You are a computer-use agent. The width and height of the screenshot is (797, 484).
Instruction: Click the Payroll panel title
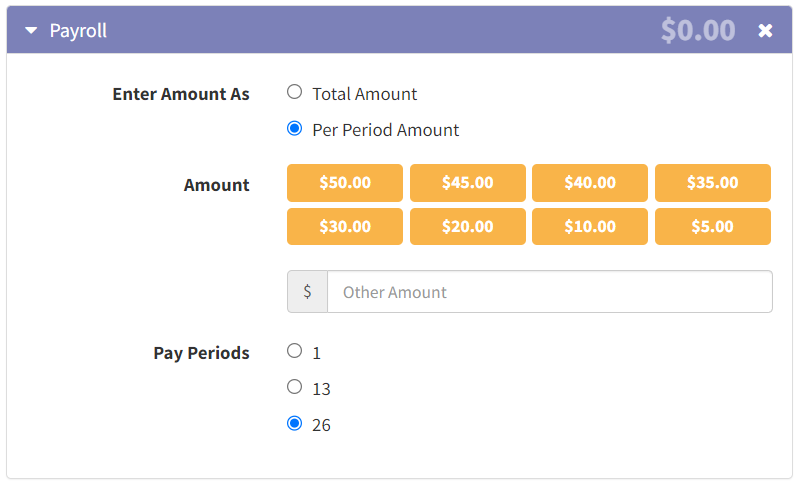coord(78,31)
